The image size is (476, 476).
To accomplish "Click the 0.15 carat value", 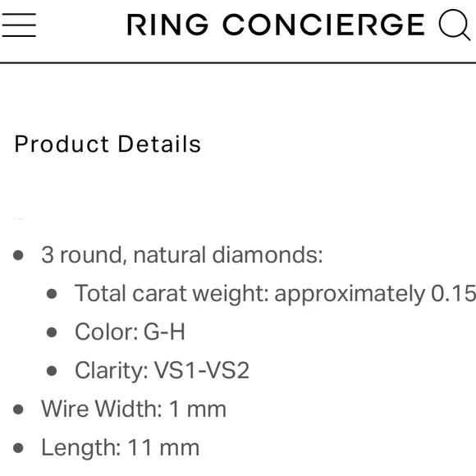I will click(x=453, y=293).
